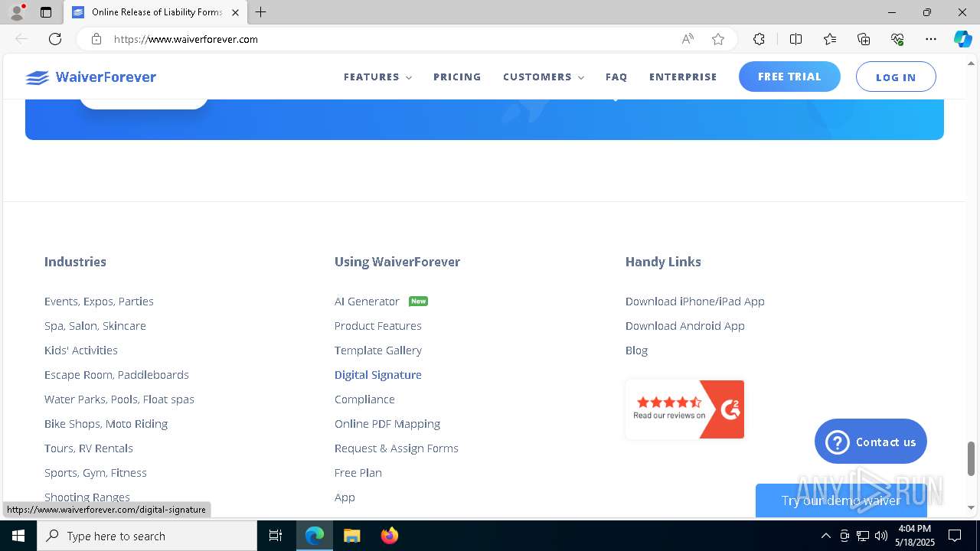Go back using browser back arrow
The height and width of the screenshot is (551, 980).
21,39
